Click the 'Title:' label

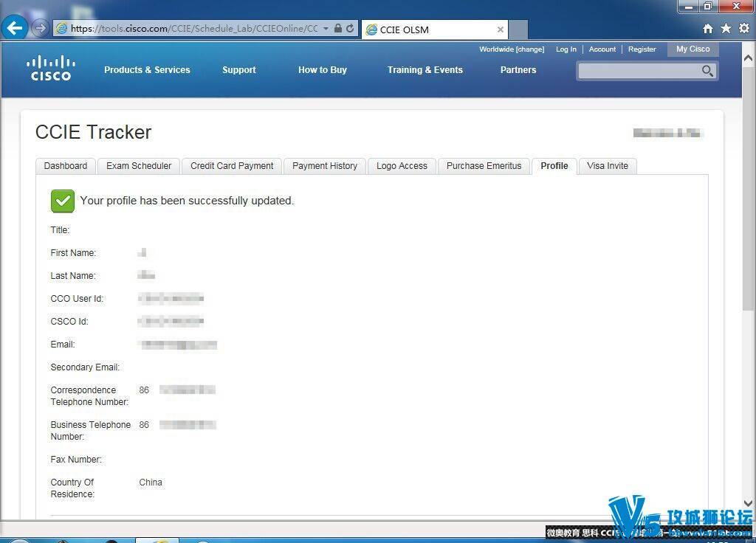[61, 230]
